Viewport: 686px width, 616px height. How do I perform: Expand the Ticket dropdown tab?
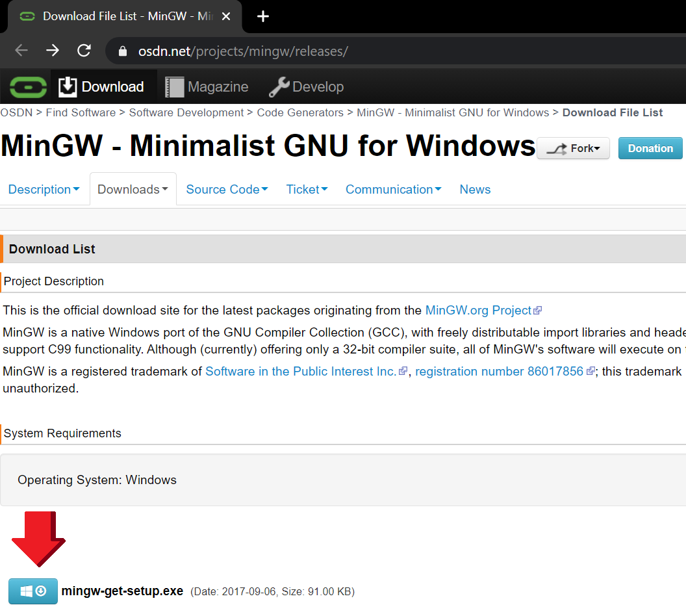(x=307, y=190)
